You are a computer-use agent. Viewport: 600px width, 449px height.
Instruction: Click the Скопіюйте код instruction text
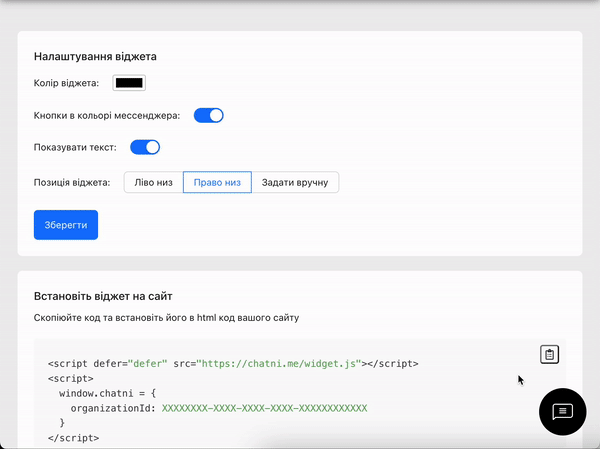pos(166,318)
